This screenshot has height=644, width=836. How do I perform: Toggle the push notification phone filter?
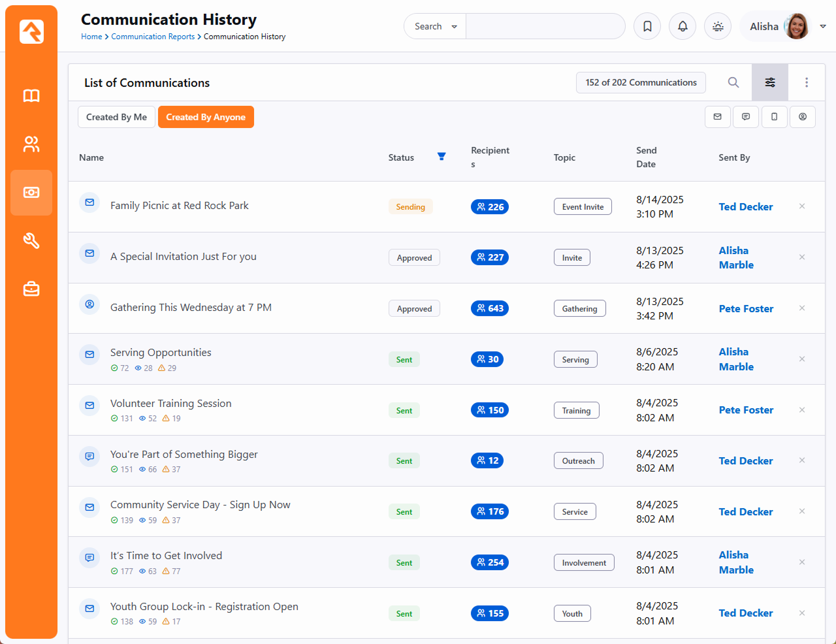tap(774, 117)
